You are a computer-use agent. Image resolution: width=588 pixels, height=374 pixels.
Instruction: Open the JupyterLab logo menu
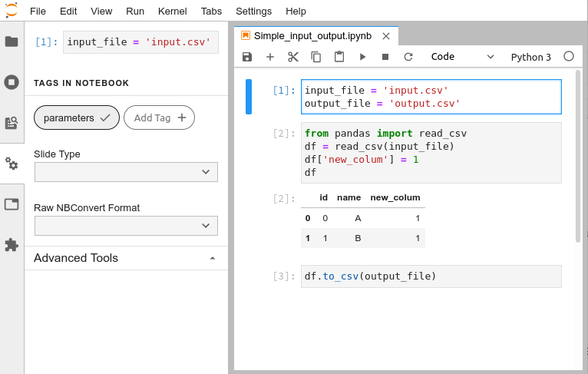tap(12, 10)
